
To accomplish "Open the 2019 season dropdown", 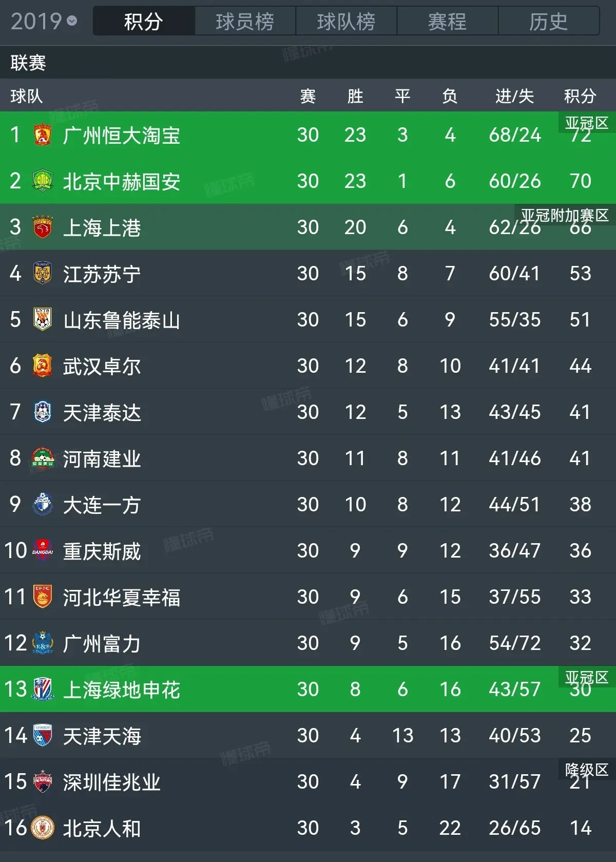I will point(44,21).
